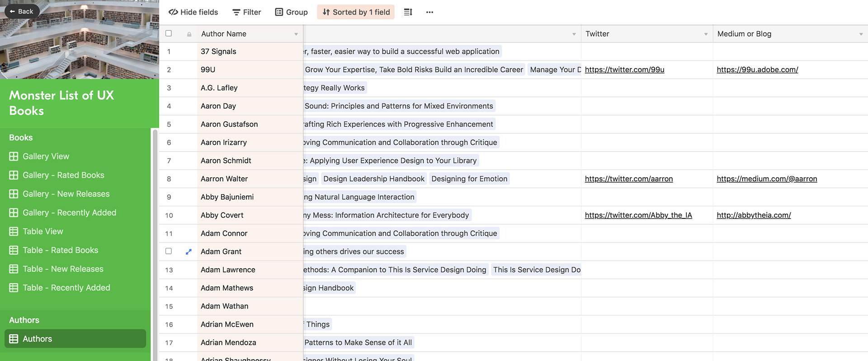Screen dimensions: 868x361
Task: Click the grid icon next to Gallery View
Action: coord(14,157)
